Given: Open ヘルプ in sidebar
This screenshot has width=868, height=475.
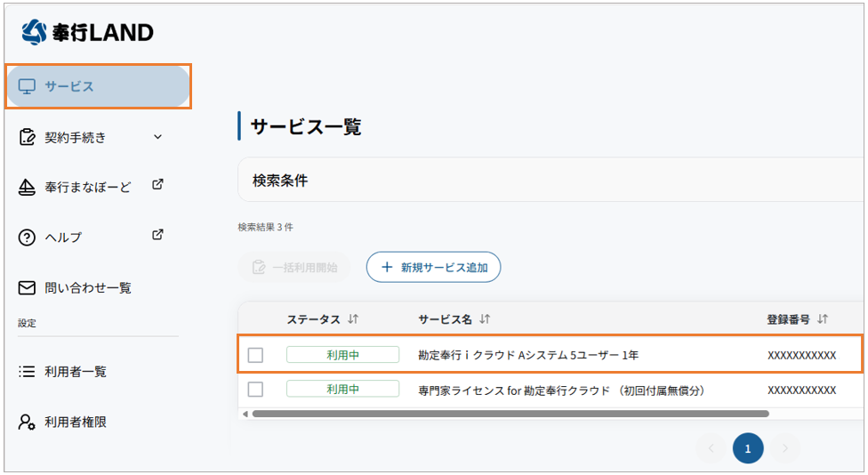Looking at the screenshot, I should click(63, 237).
